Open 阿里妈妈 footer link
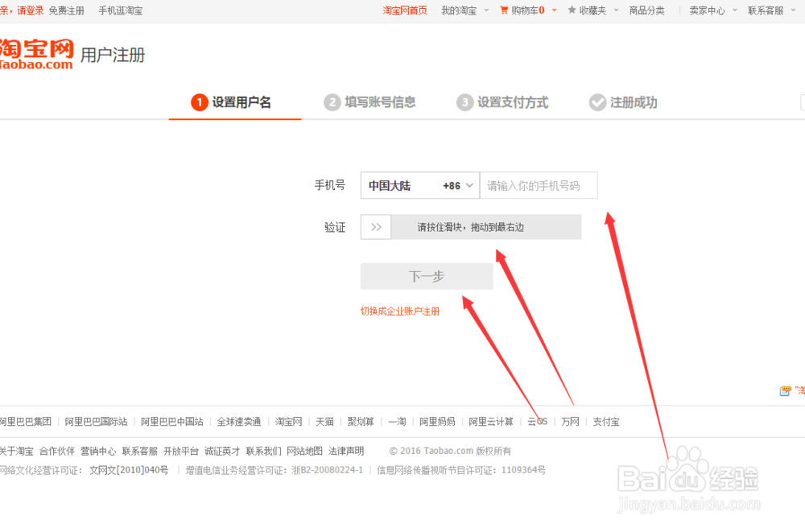Image resolution: width=805 pixels, height=532 pixels. [437, 422]
